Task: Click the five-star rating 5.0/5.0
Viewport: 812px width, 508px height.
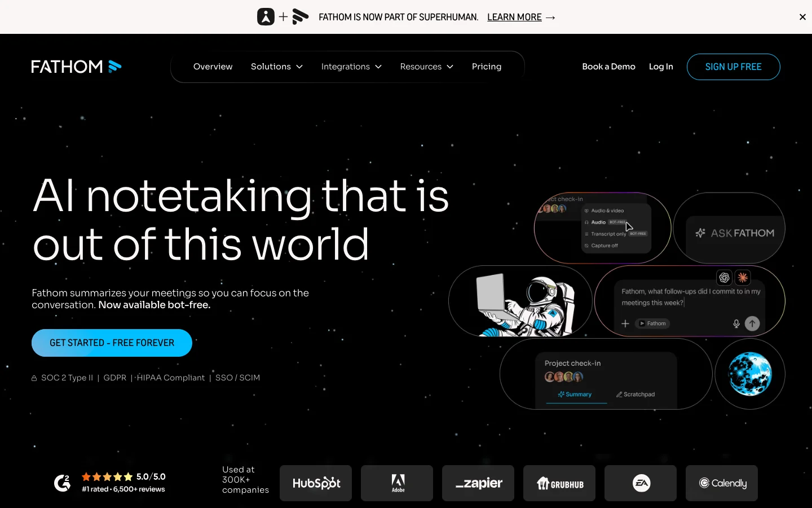Action: (x=123, y=477)
